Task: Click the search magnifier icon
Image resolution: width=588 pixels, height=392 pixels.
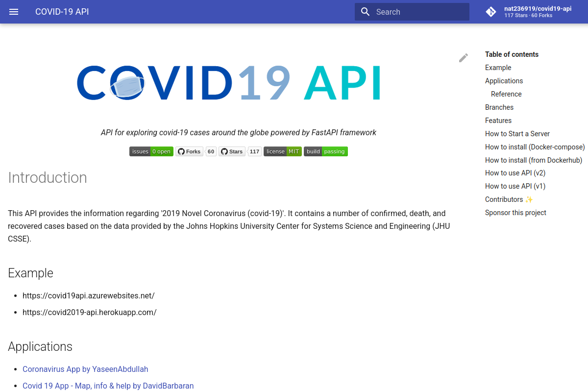Action: tap(365, 12)
